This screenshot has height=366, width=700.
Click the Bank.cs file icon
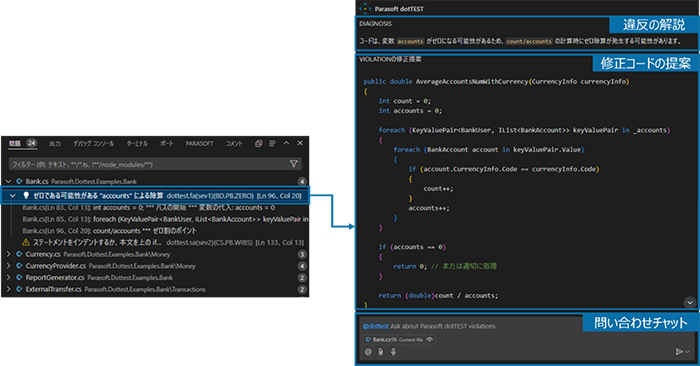click(x=19, y=181)
